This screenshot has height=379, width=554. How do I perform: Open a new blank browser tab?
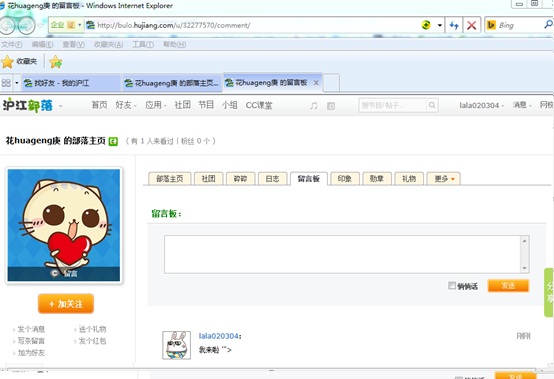[x=331, y=83]
